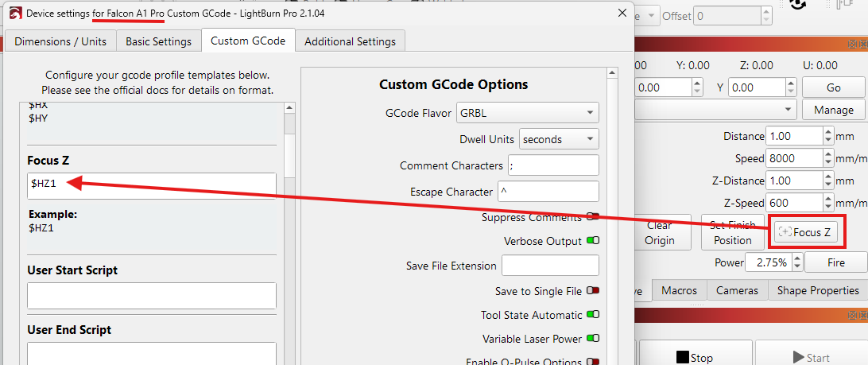Switch to the Dimensions / Units tab

60,41
